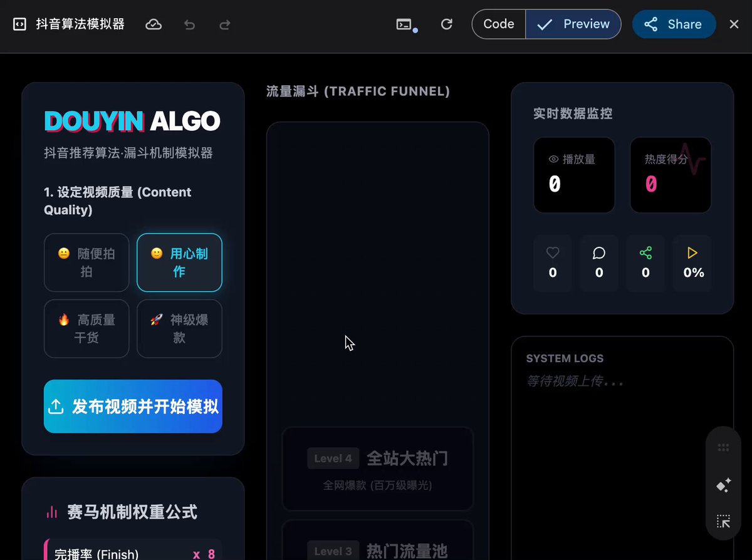Click the SYSTEM LOGS heading
The image size is (752, 560).
565,358
